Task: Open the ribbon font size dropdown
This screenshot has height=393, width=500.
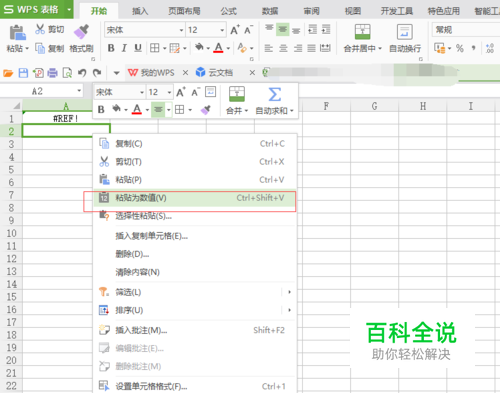Action: tap(222, 30)
